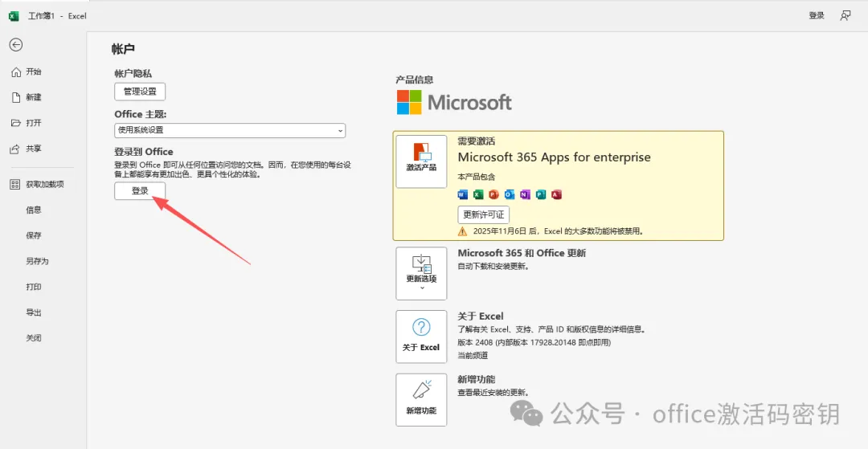Screen dimensions: 868x449
Task: Click the 产品信息 heading
Action: [415, 80]
